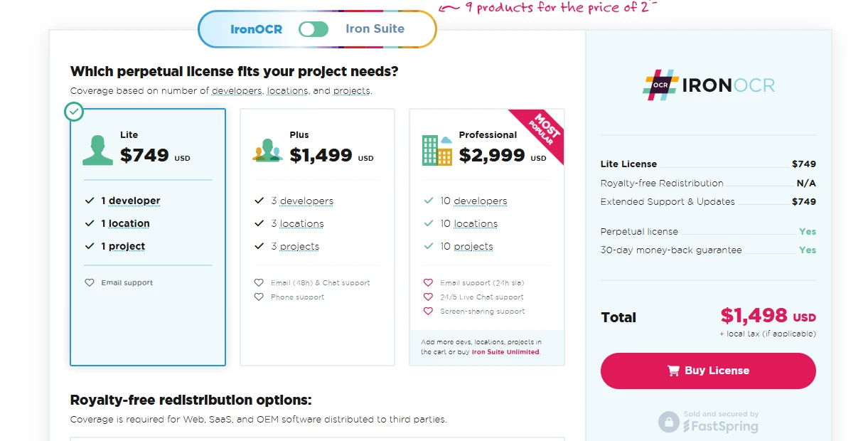Click the Professional plan buildings icon
The width and height of the screenshot is (868, 441).
pyautogui.click(x=436, y=149)
